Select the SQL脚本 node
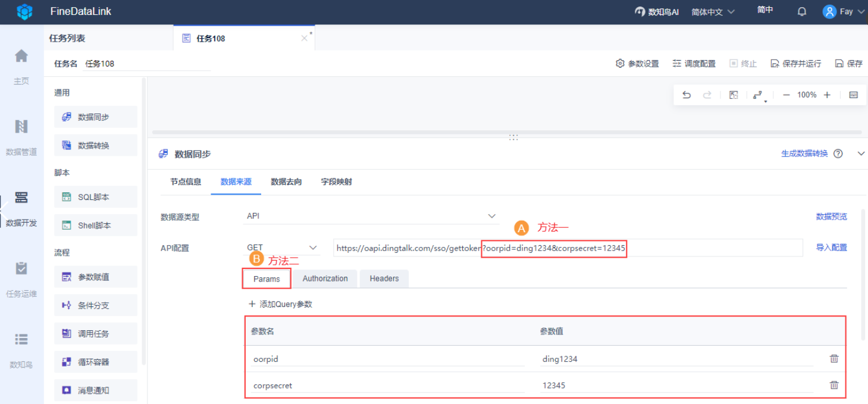 point(96,197)
